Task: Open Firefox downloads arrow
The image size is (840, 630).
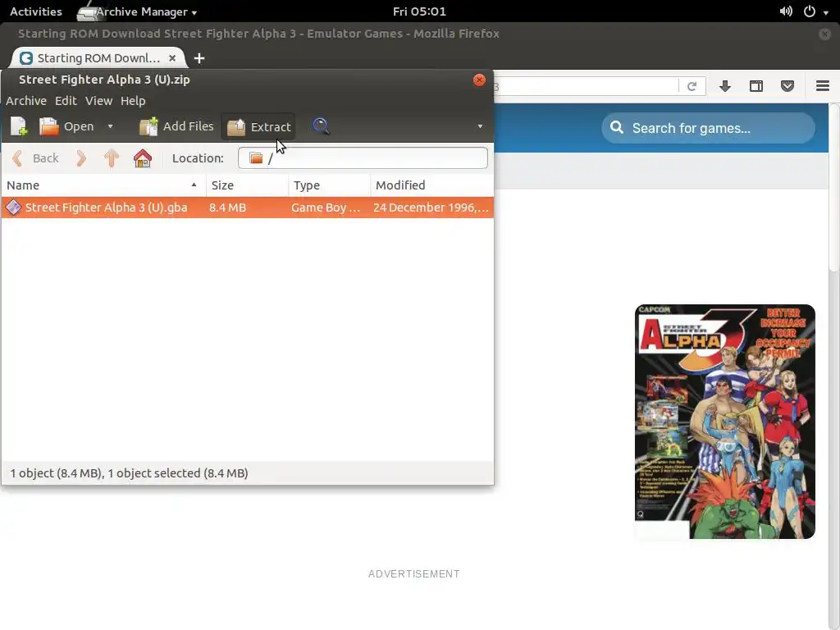Action: tap(725, 86)
